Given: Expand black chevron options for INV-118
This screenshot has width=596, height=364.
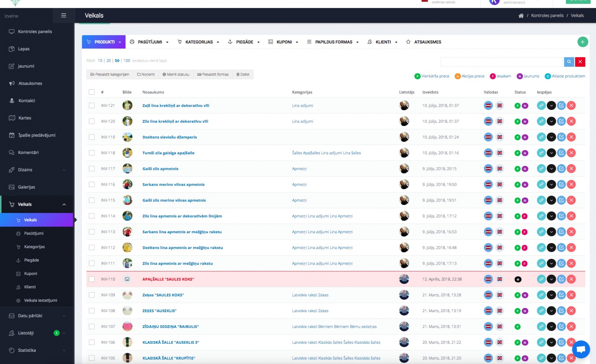Looking at the screenshot, I should click(551, 153).
